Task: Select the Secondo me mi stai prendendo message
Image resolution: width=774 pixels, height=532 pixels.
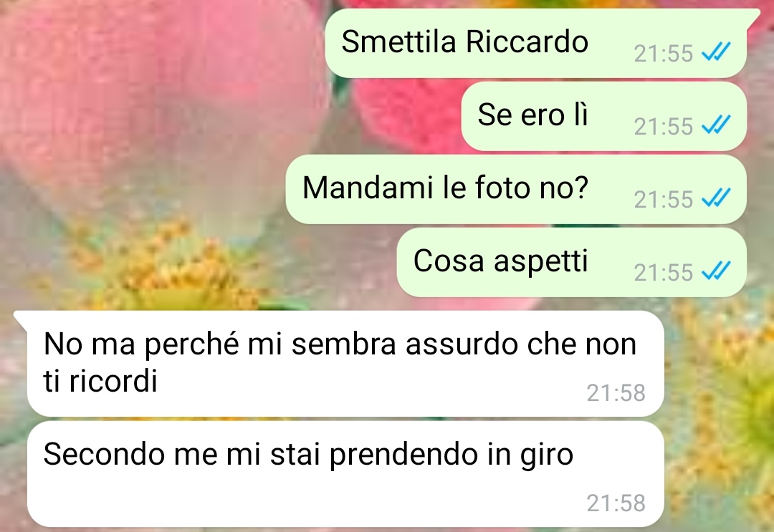Action: pos(345,474)
